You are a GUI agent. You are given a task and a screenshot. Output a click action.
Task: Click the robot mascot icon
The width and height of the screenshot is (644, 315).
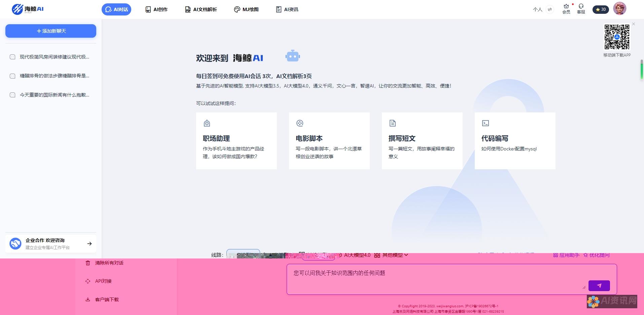coord(293,56)
